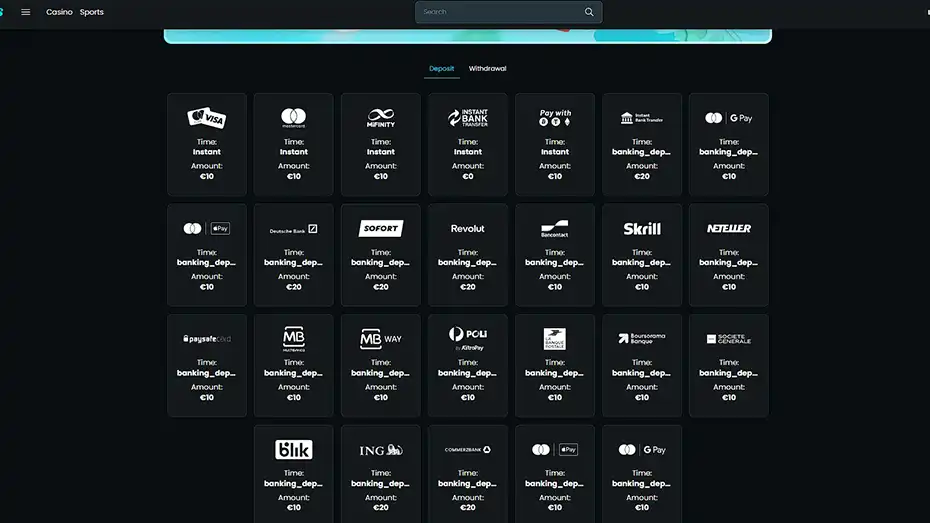Viewport: 930px width, 523px height.
Task: Click the €10 amount under Blik
Action: click(294, 508)
